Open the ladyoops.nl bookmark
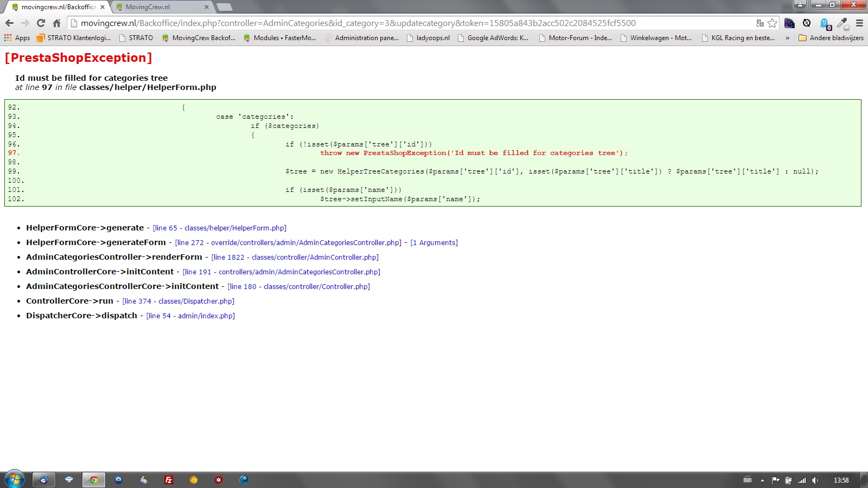 coord(428,38)
